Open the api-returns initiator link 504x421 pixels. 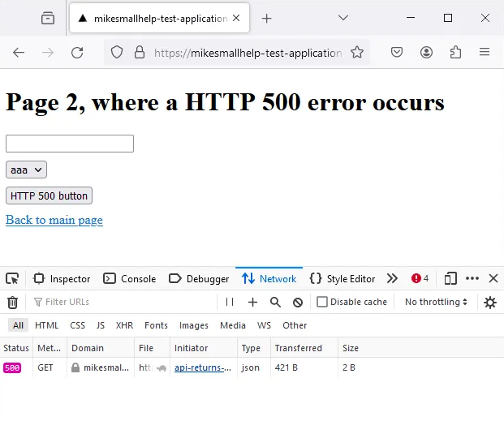(x=203, y=367)
